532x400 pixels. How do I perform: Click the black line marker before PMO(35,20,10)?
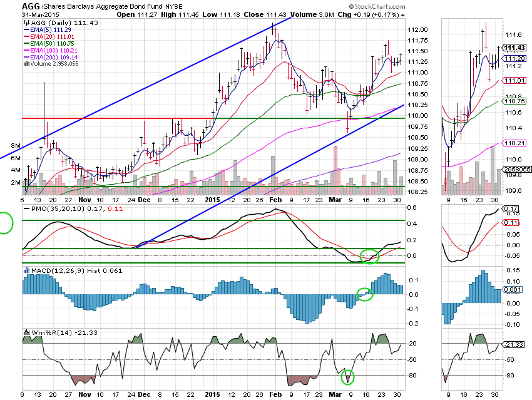coord(26,208)
